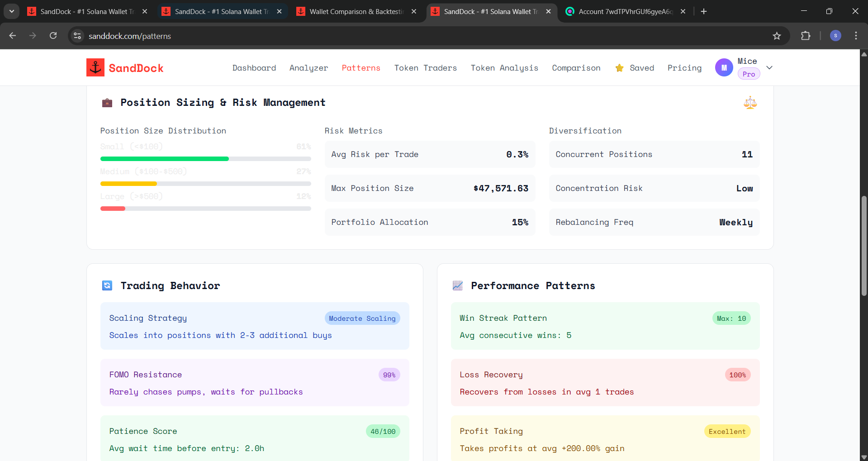Open the Chrome profile icon

click(x=835, y=36)
